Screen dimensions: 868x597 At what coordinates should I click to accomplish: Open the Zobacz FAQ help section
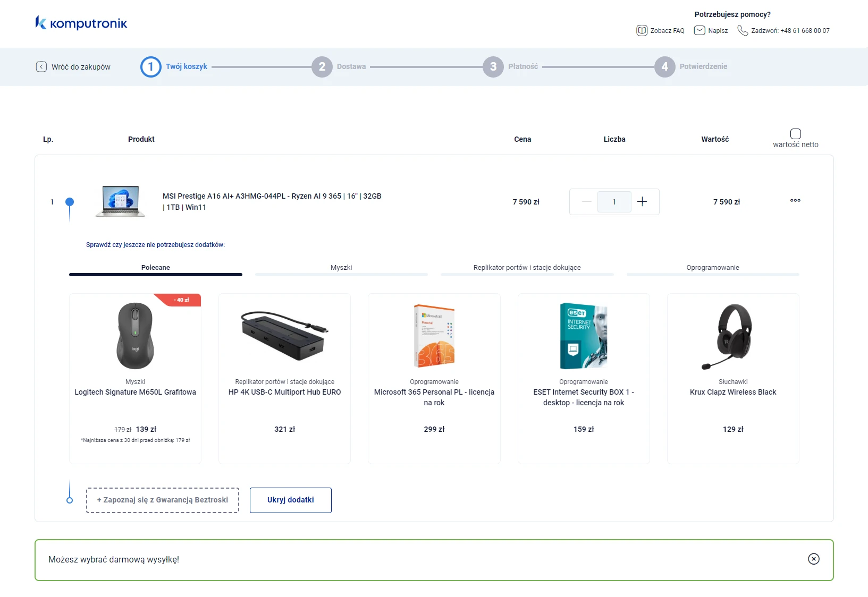[x=660, y=30]
